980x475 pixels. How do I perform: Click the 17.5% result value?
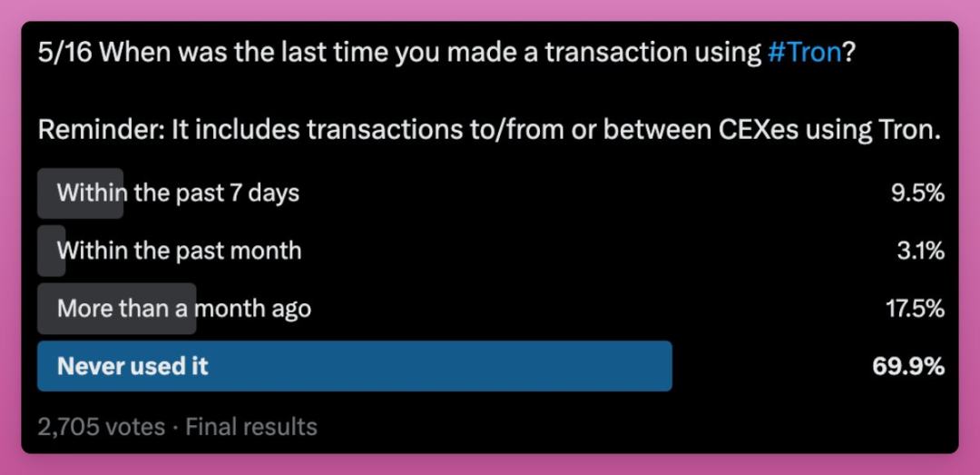(915, 309)
